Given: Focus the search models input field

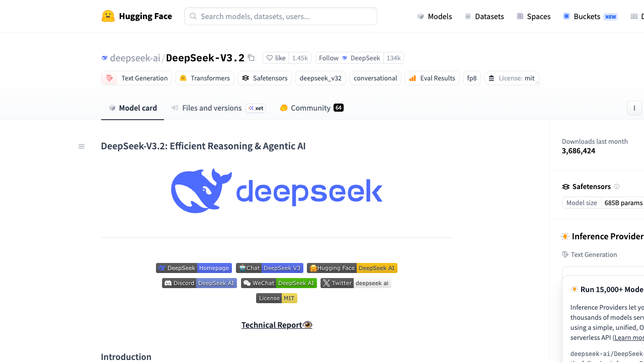Looking at the screenshot, I should pos(281,16).
